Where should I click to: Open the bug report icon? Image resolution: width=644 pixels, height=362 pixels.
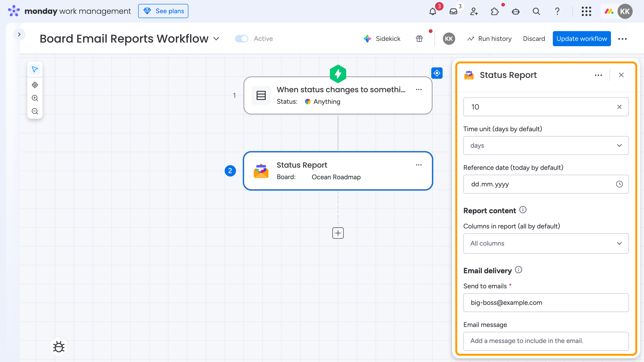[59, 347]
